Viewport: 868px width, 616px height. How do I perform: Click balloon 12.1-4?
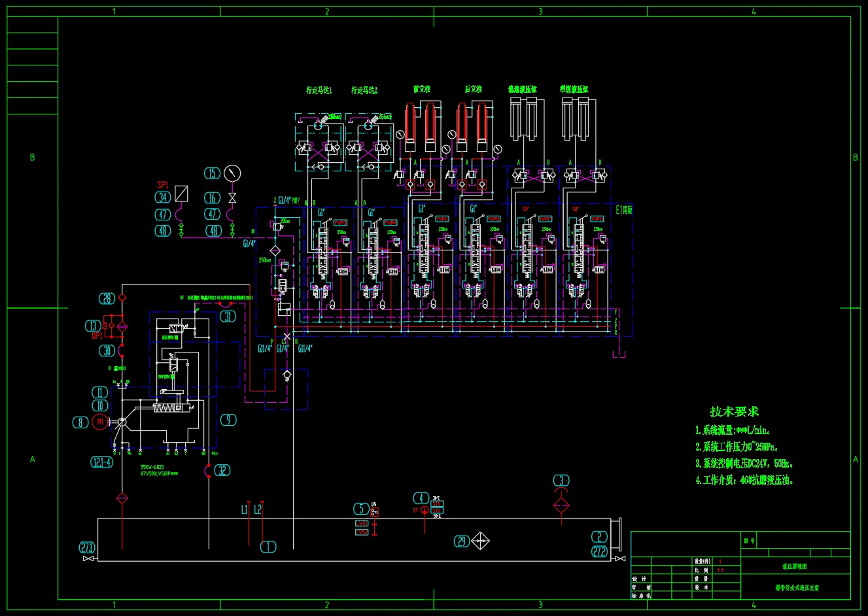(101, 462)
